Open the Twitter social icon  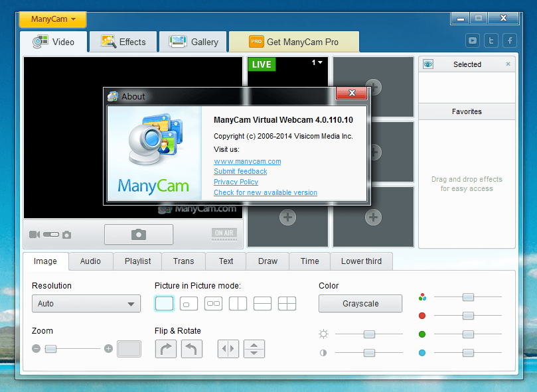click(491, 40)
